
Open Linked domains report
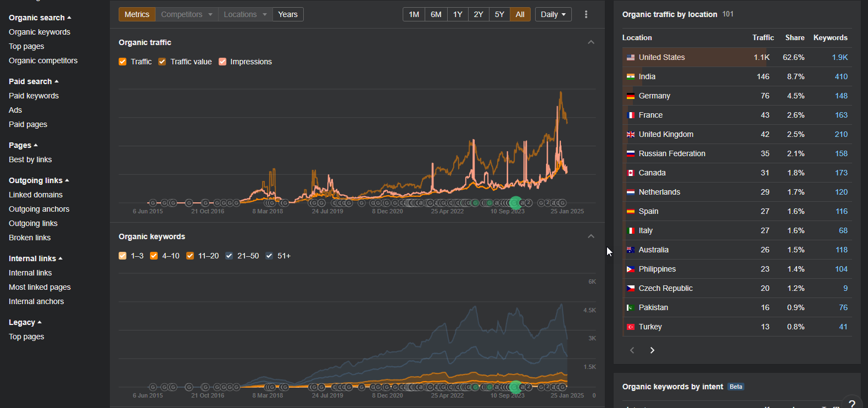[36, 195]
